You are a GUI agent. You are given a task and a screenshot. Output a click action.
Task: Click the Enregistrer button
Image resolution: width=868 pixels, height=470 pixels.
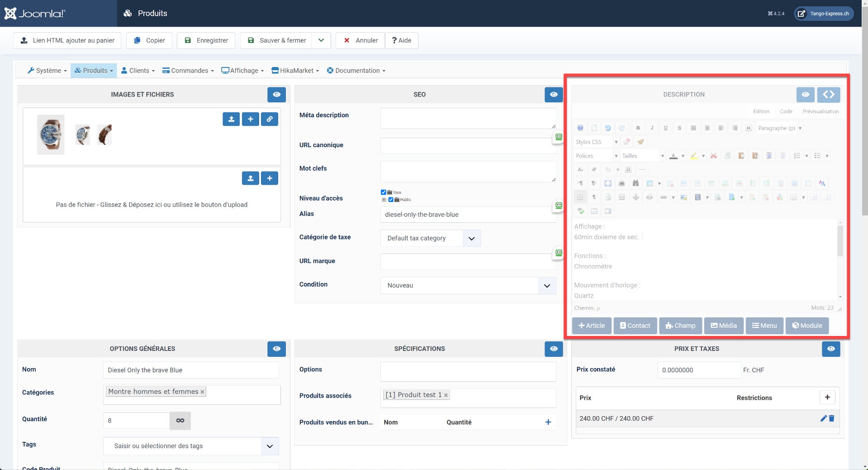(206, 40)
